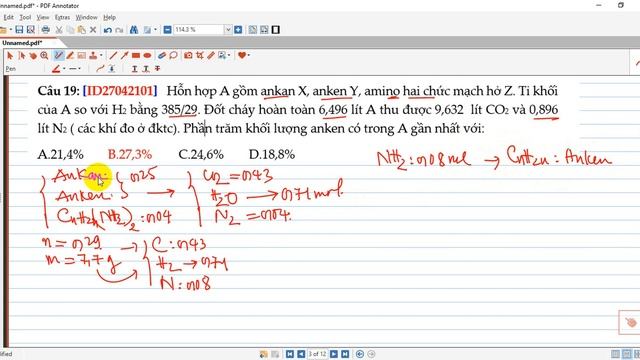Go to the first page
The image size is (640, 360).
click(x=290, y=354)
